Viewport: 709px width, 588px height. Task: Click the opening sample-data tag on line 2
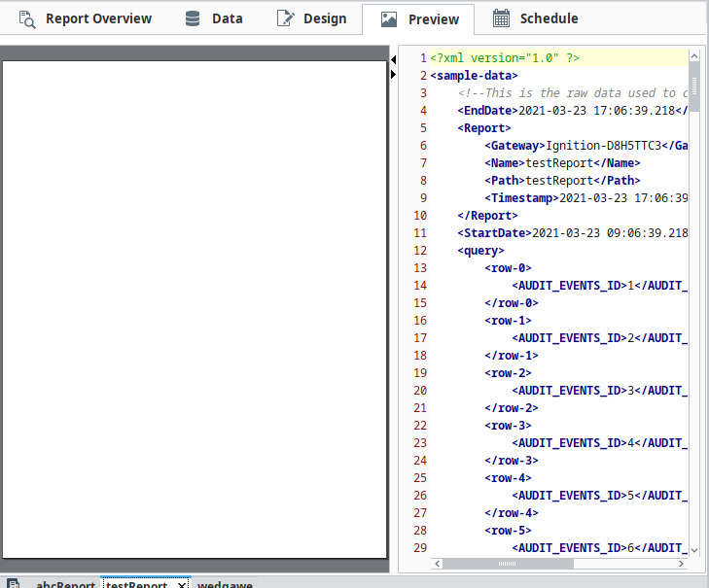tap(474, 76)
